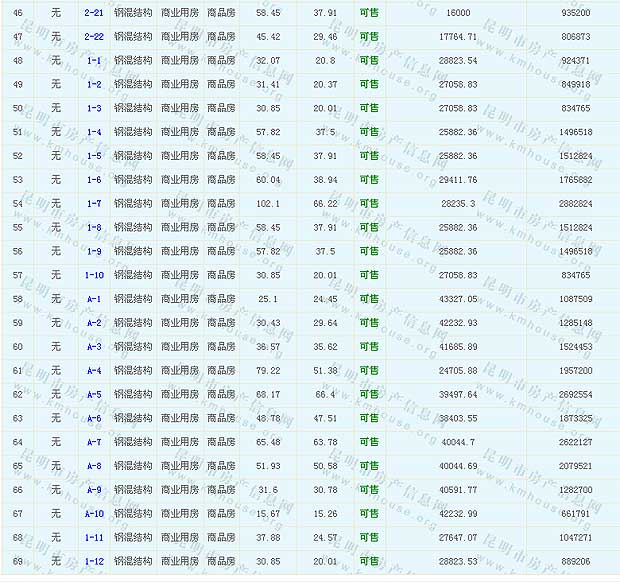The image size is (620, 582).
Task: Open room A-1 link
Action: click(94, 299)
